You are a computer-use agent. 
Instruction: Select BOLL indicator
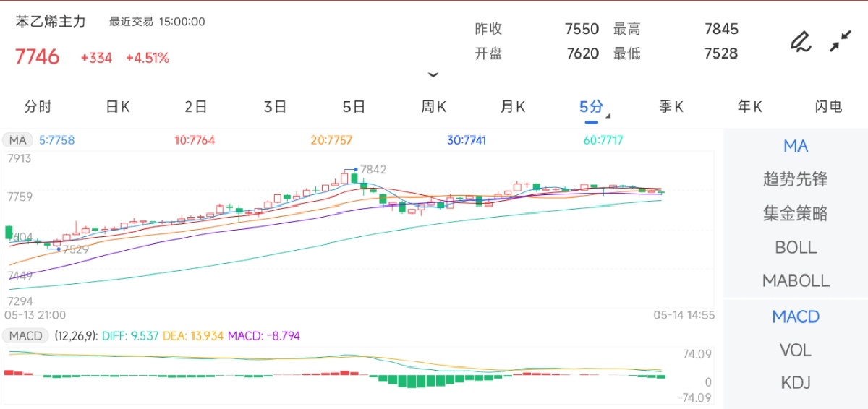796,247
